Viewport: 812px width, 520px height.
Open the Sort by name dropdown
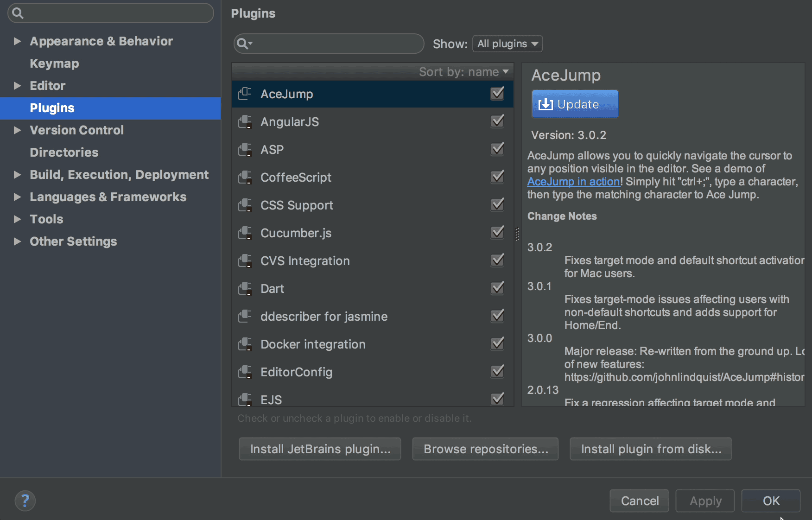point(463,71)
